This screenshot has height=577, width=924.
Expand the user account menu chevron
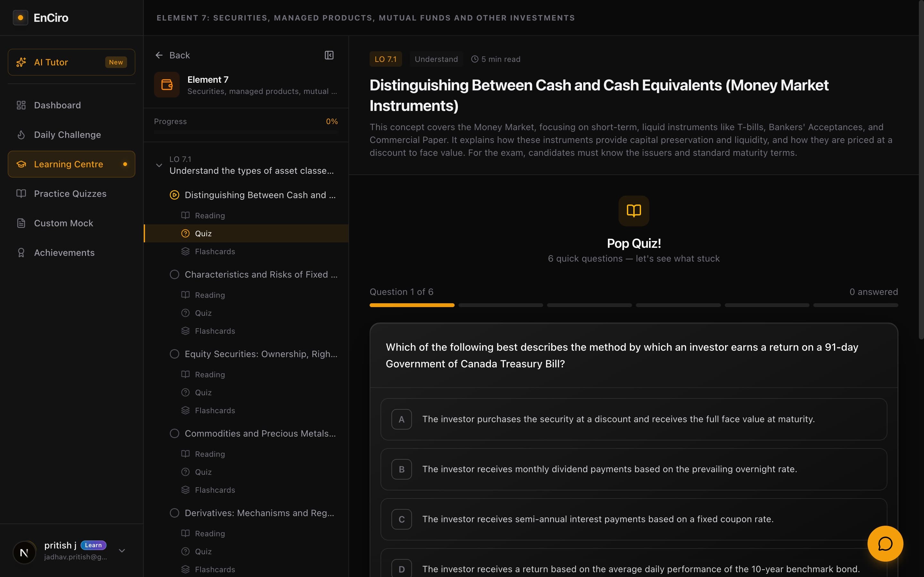[122, 551]
